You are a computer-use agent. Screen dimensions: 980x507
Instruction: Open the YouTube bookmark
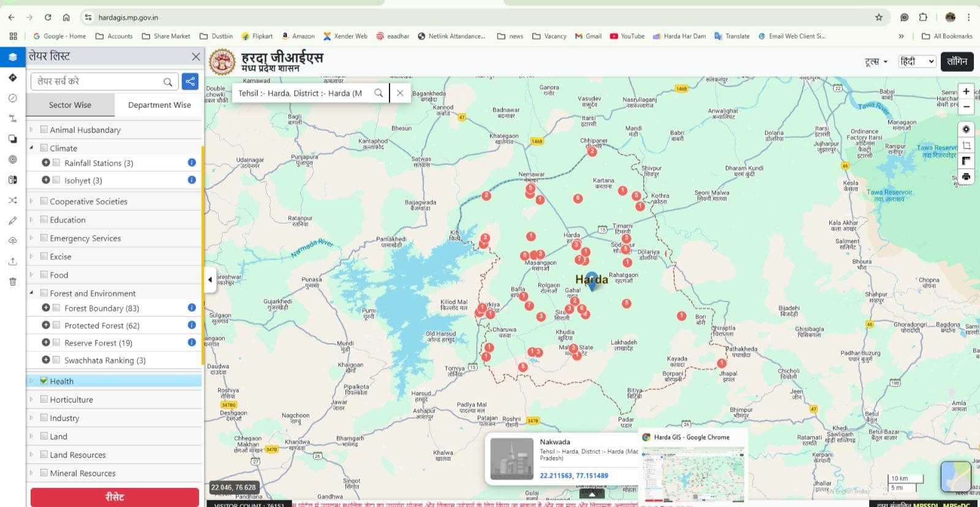627,36
